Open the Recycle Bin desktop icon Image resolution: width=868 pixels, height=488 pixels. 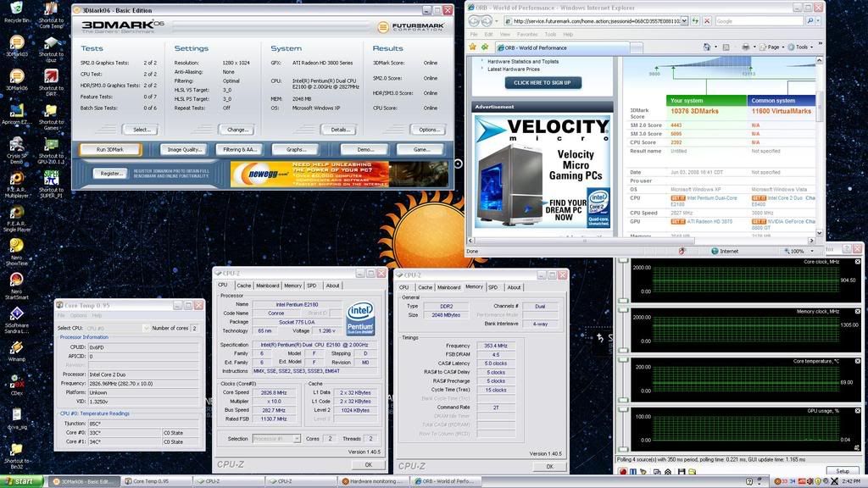[x=17, y=12]
